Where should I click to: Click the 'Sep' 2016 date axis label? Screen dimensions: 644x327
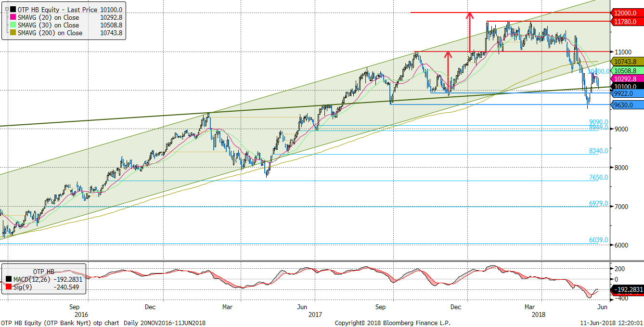[x=74, y=306]
